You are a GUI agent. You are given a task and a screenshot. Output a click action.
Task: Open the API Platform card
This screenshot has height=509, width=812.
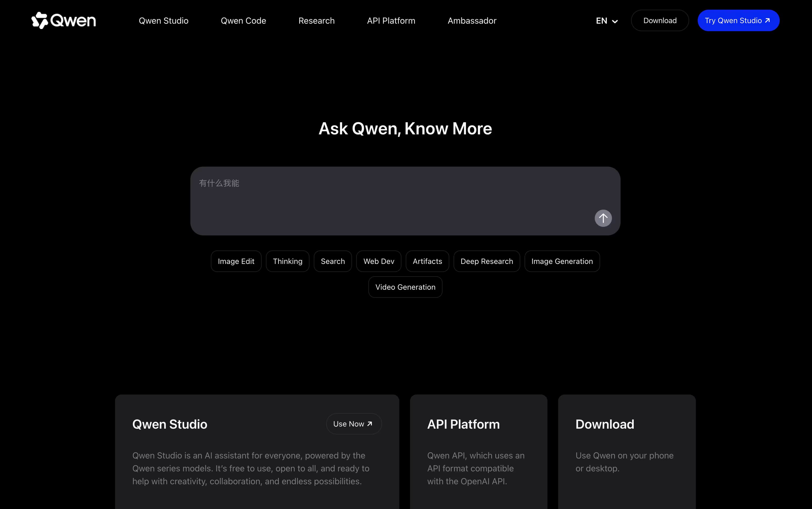tap(479, 452)
